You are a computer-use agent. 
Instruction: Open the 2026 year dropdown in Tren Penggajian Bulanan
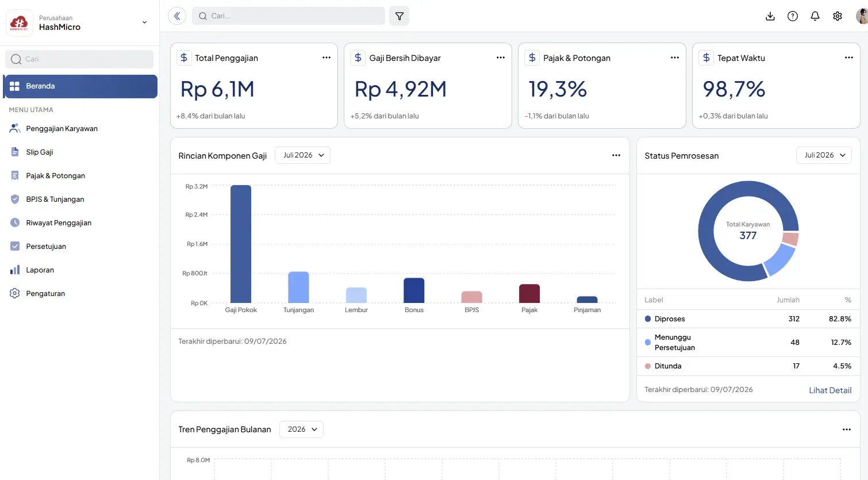301,429
